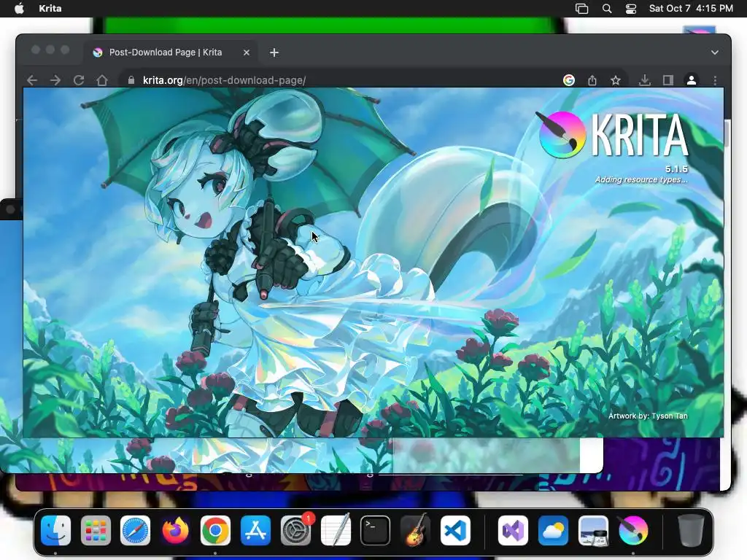Click the Google icon in address bar

568,80
